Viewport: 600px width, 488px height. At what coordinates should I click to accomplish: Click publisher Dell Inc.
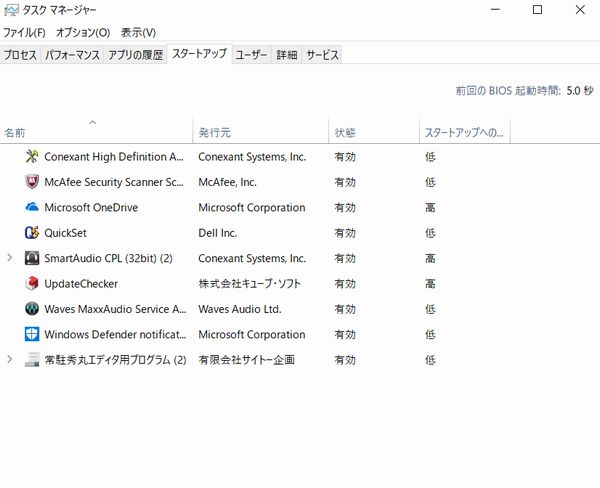tap(218, 233)
